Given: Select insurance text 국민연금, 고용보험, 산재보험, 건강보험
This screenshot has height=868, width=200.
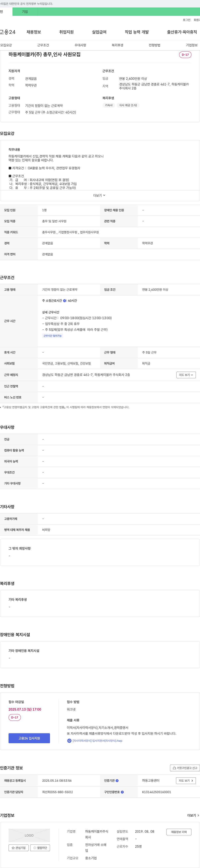Looking at the screenshot, I should tap(66, 364).
